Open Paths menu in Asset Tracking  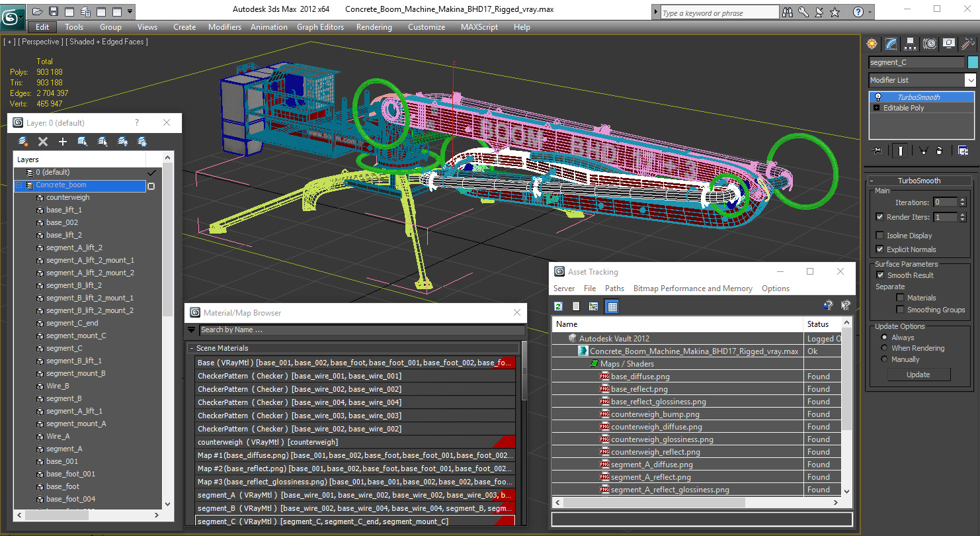614,289
